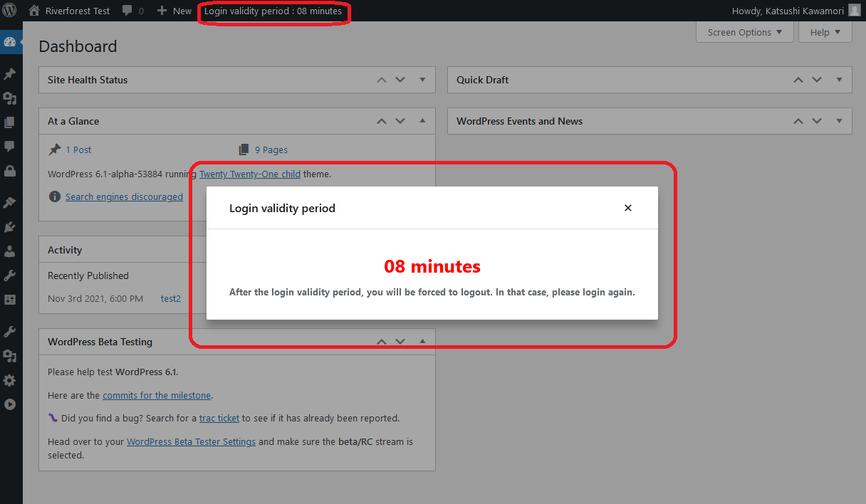Open the Posts menu via pin icon
The height and width of the screenshot is (504, 866).
11,73
